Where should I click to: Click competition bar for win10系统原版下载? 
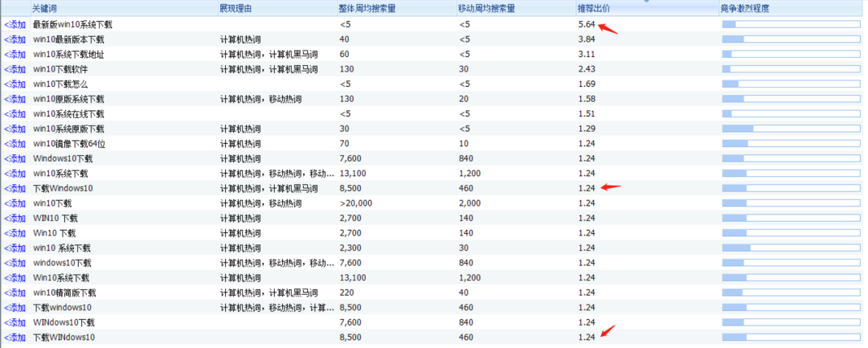click(791, 129)
